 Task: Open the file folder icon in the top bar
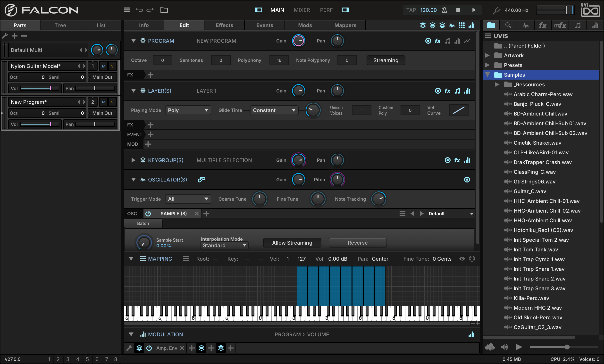point(164,10)
